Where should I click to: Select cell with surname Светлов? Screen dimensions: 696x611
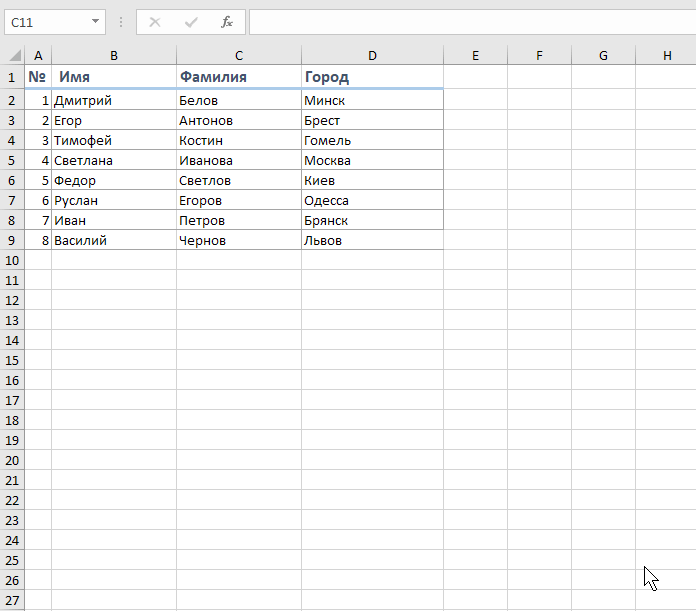[239, 180]
